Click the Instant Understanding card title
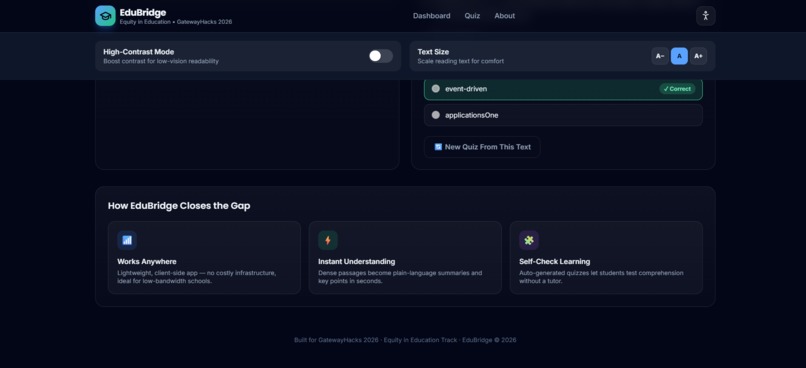The height and width of the screenshot is (368, 806). (x=357, y=262)
